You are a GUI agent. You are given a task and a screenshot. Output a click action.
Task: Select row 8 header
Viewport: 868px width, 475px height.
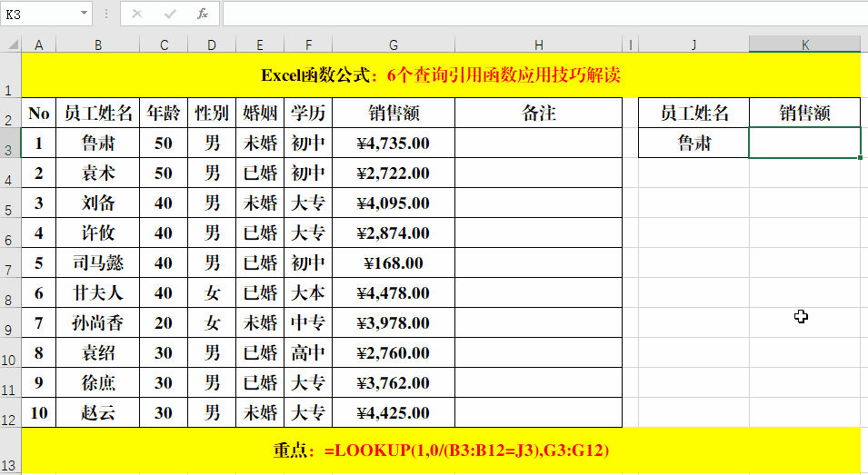pos(11,293)
